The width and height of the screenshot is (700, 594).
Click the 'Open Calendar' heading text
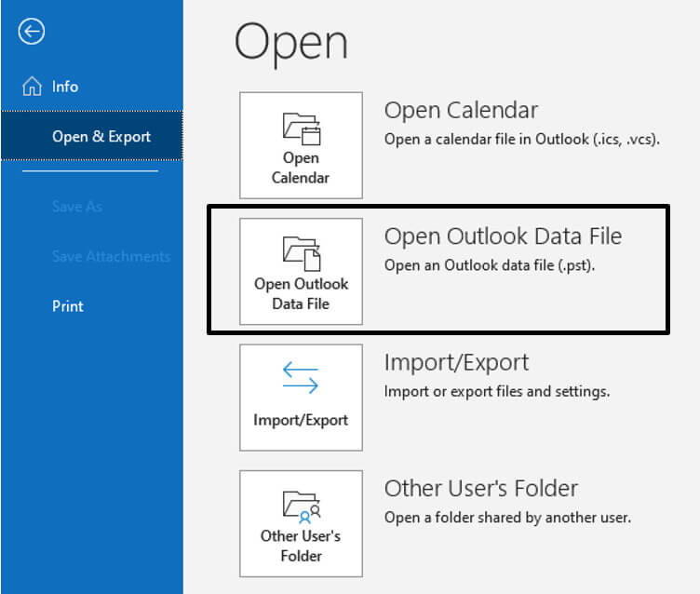pos(461,110)
